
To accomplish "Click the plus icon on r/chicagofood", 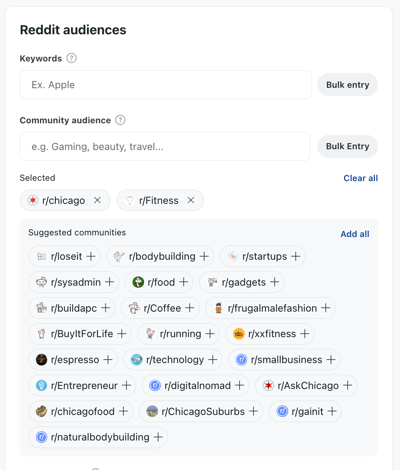I will 123,411.
